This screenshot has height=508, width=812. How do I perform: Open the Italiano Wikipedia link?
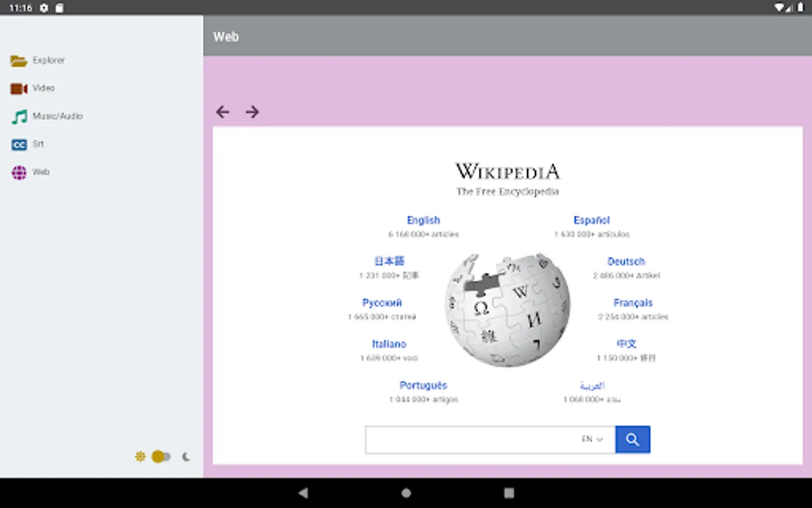click(389, 344)
